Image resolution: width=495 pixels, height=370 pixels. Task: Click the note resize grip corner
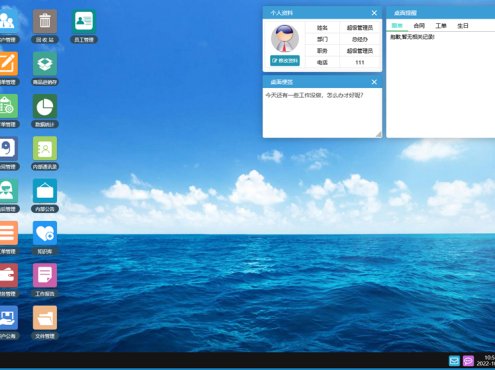tap(378, 134)
